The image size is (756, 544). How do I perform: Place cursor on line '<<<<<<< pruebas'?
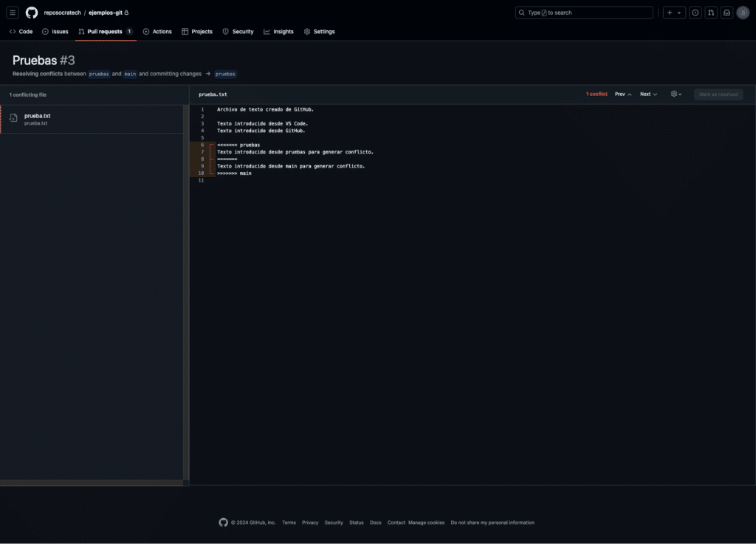click(x=238, y=145)
